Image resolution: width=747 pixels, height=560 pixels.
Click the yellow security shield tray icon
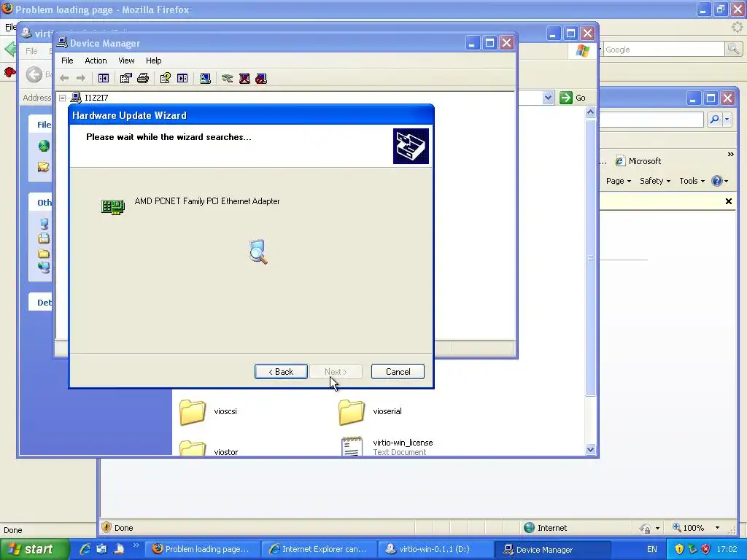click(679, 550)
